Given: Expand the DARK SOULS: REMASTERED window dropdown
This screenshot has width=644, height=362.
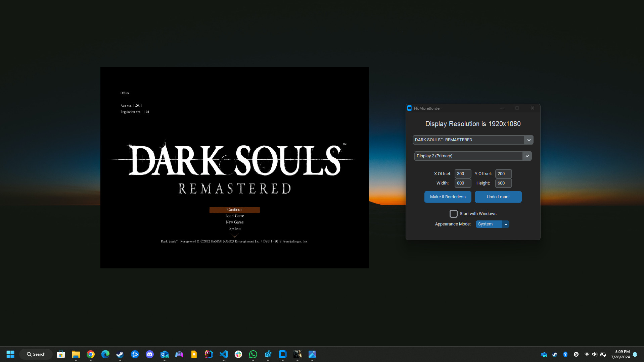Looking at the screenshot, I should (x=528, y=140).
